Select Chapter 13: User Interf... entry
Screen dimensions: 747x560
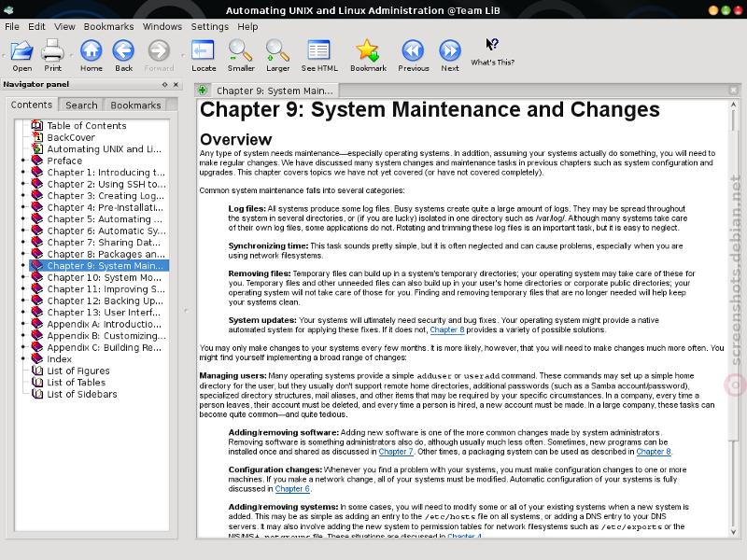point(104,313)
